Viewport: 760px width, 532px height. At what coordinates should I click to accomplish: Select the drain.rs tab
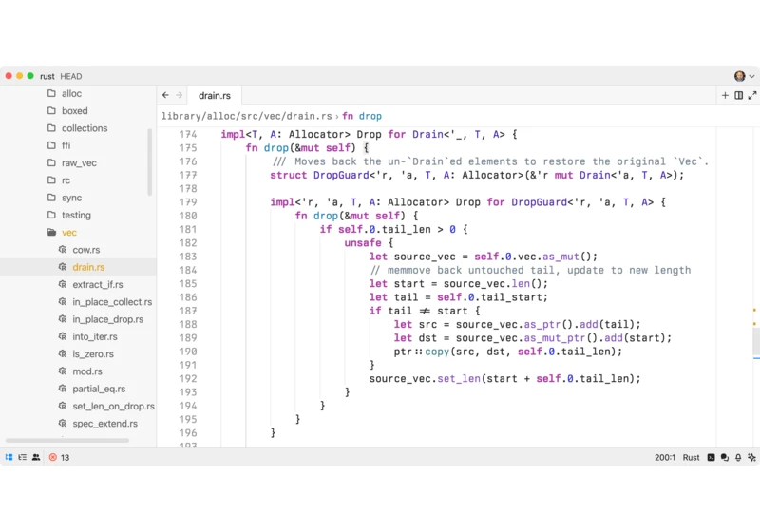tap(215, 95)
